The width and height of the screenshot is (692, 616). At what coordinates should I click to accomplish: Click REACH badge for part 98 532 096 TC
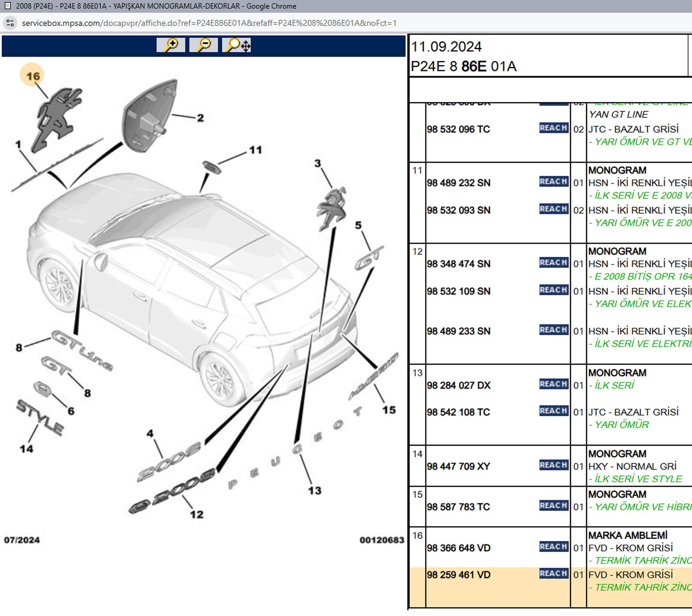click(553, 128)
